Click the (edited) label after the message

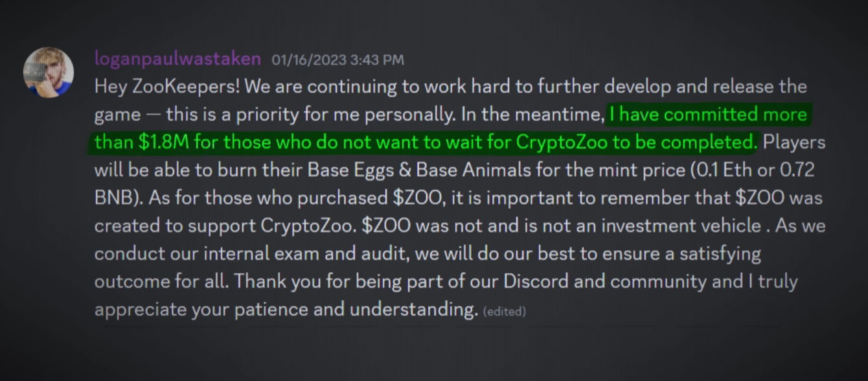(505, 311)
